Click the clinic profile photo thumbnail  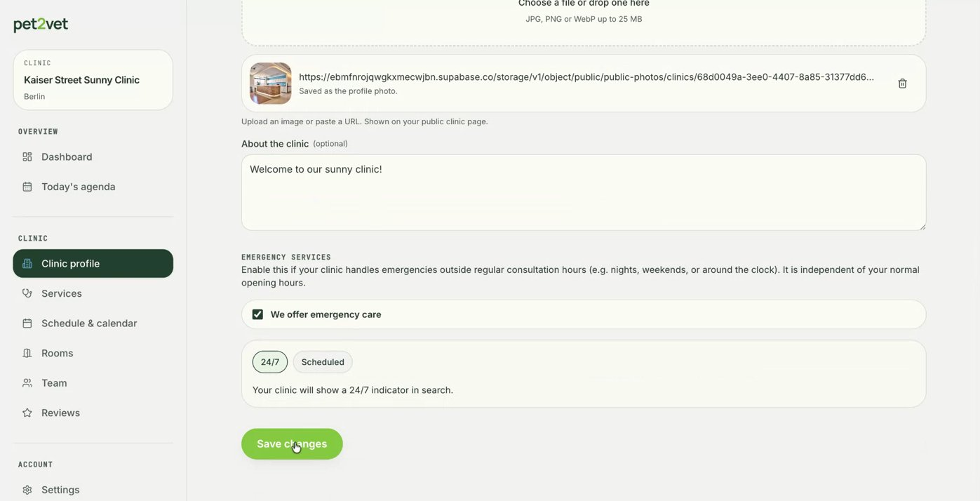click(x=271, y=83)
